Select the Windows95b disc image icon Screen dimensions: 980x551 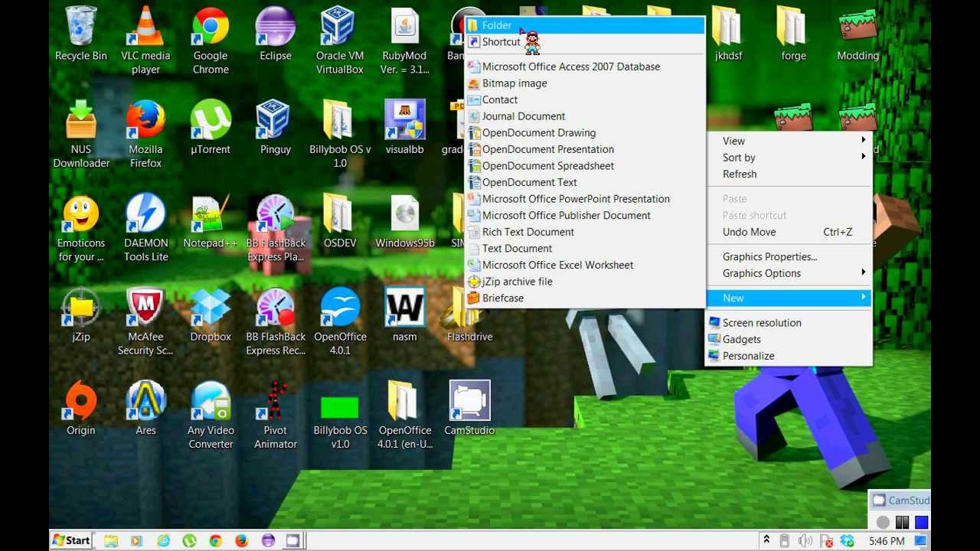(405, 222)
